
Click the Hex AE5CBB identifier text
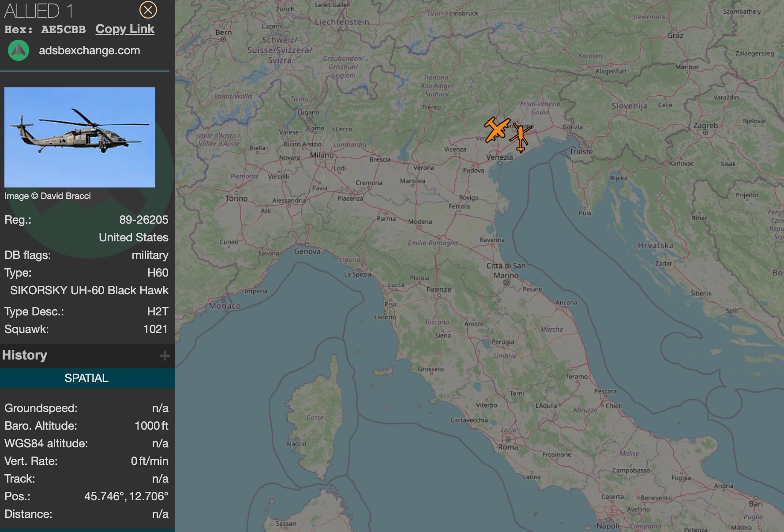pyautogui.click(x=45, y=30)
